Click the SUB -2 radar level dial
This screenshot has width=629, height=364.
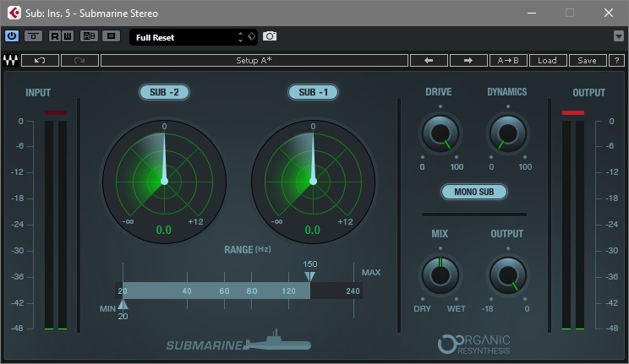(x=165, y=182)
